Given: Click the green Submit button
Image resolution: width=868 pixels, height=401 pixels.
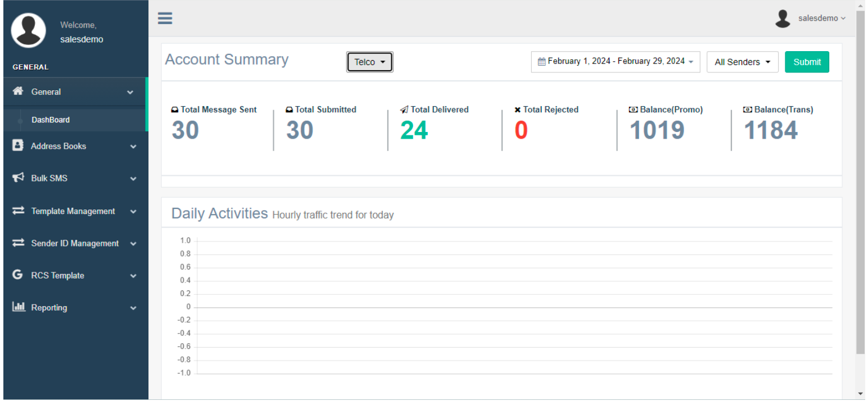Looking at the screenshot, I should coord(807,62).
